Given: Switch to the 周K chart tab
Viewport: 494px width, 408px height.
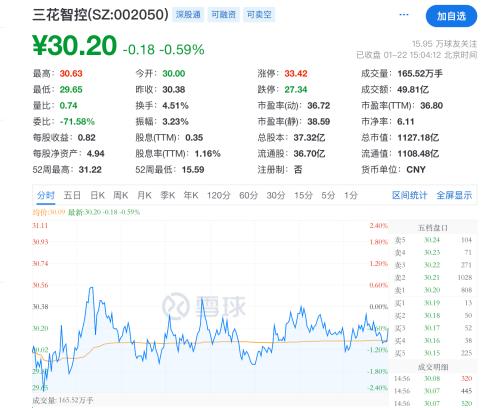Looking at the screenshot, I should [x=121, y=195].
